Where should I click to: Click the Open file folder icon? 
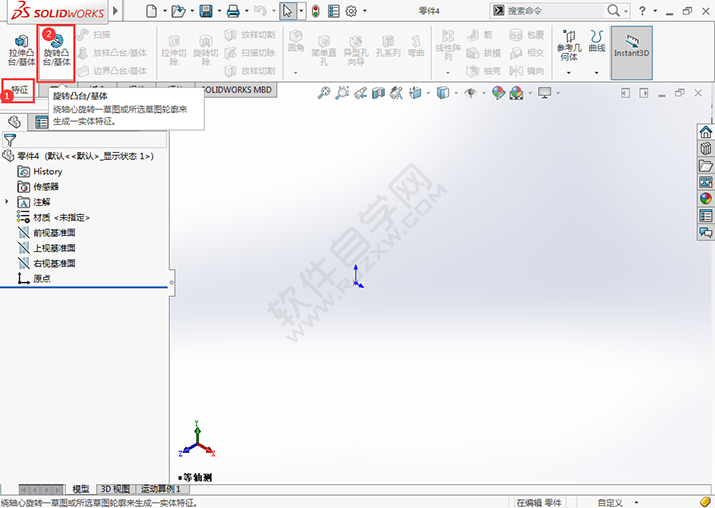pos(178,11)
